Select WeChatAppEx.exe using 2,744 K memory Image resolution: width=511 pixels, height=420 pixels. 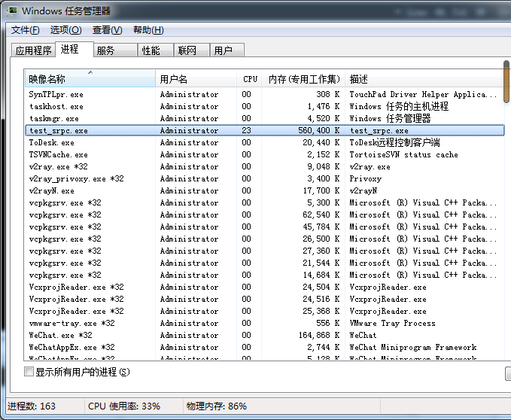(x=264, y=348)
